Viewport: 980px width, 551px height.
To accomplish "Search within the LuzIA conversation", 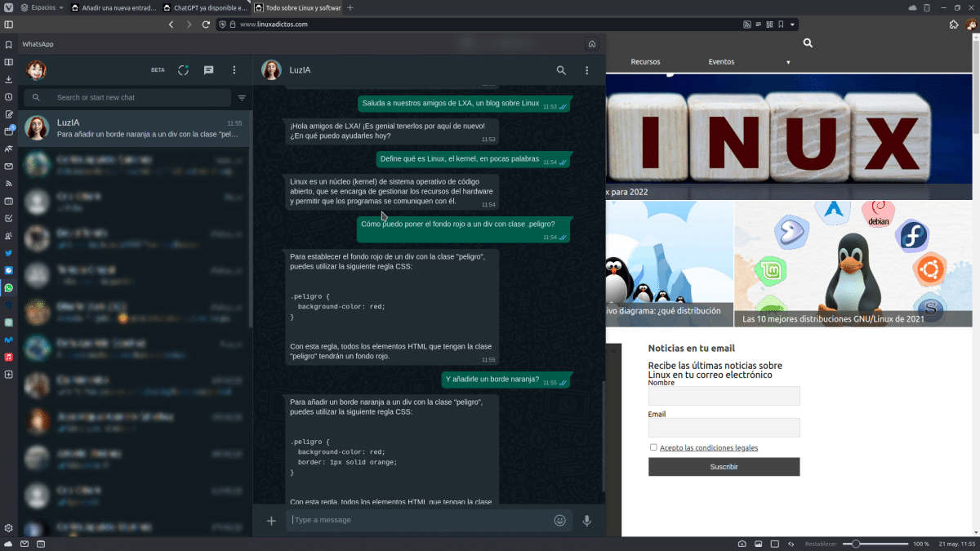I will [x=561, y=70].
